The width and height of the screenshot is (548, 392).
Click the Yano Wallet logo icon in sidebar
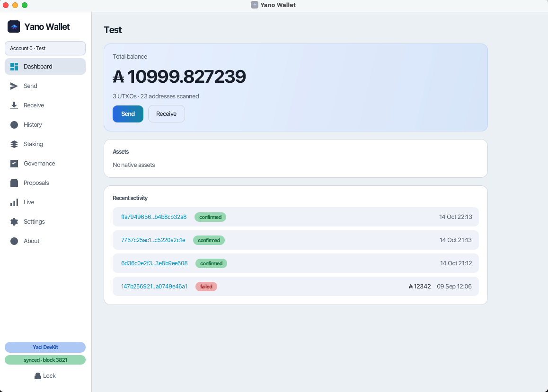coord(14,26)
